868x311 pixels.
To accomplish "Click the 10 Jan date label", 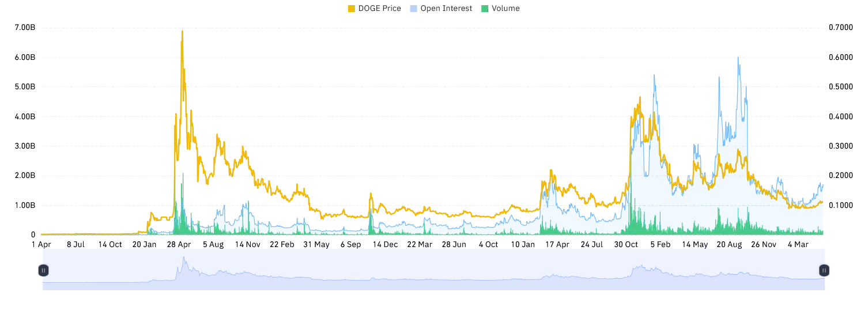I will pos(523,244).
